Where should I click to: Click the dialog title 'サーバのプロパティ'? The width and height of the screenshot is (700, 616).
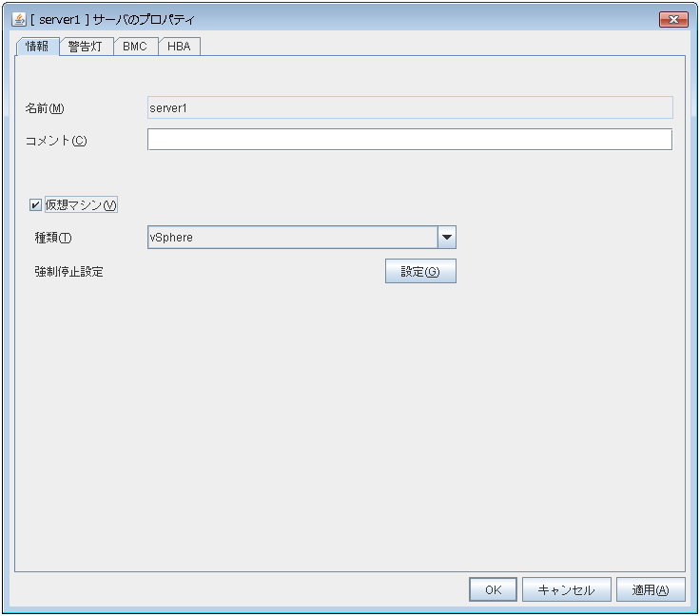(x=150, y=19)
